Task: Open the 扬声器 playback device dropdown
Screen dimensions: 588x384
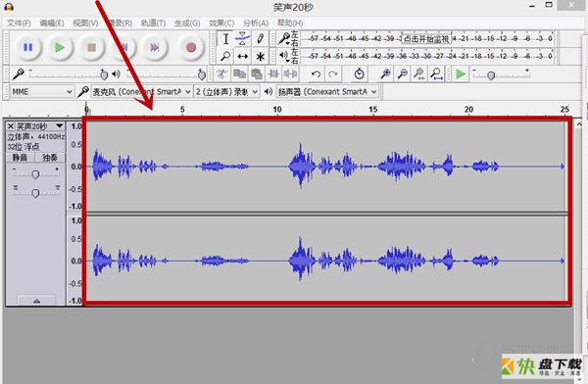Action: pos(327,91)
